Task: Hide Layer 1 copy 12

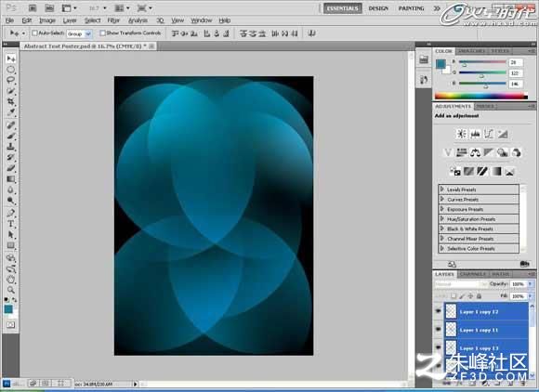Action: [x=439, y=311]
